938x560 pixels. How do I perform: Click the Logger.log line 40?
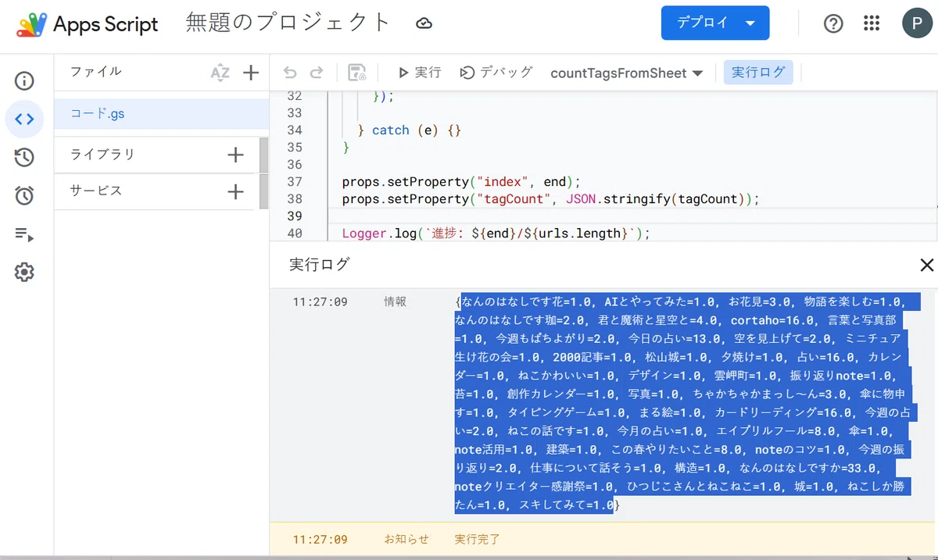coord(496,233)
